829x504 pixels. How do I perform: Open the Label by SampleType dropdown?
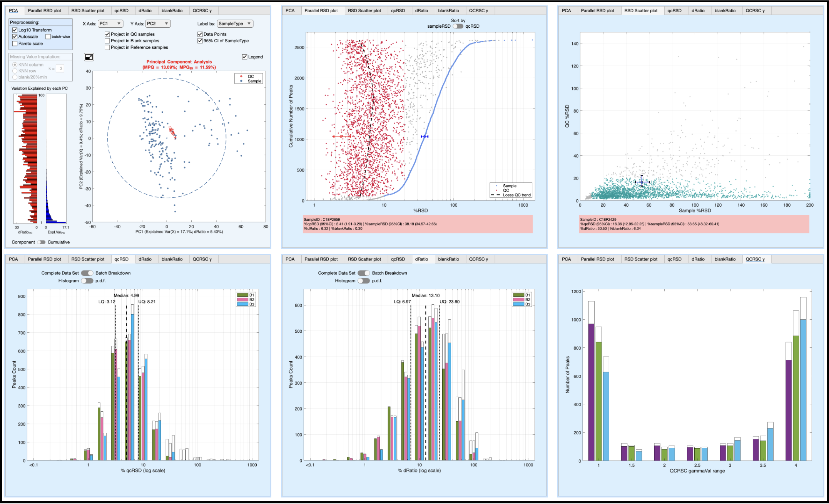pos(235,24)
